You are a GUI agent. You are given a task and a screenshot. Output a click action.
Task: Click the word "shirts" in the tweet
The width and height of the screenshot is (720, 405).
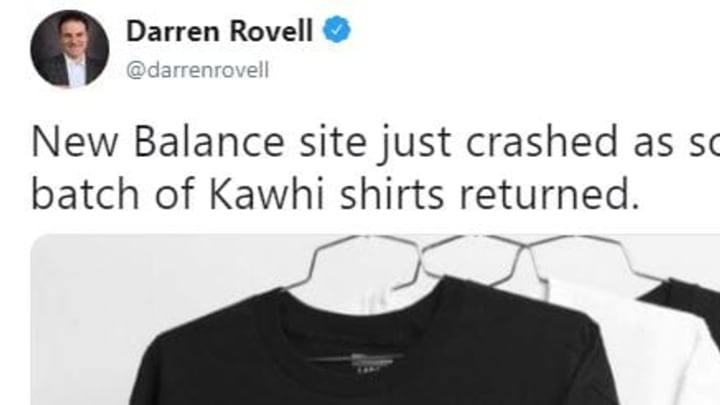(x=392, y=194)
